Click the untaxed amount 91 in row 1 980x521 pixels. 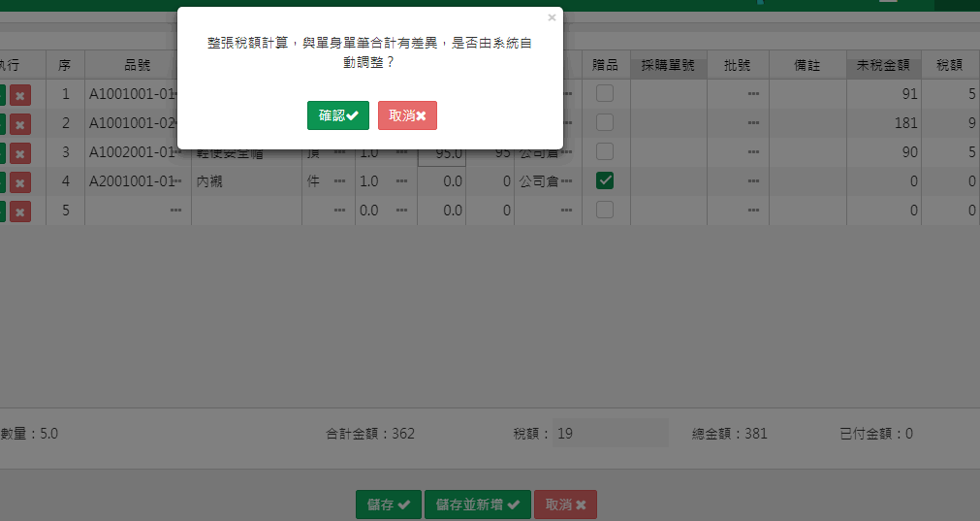884,94
